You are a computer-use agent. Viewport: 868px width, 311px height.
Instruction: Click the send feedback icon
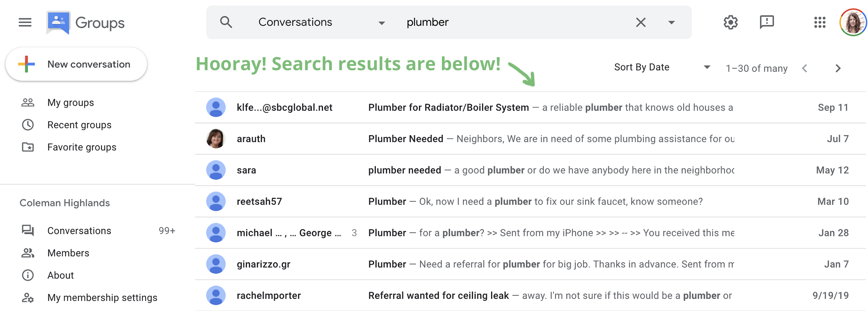767,22
